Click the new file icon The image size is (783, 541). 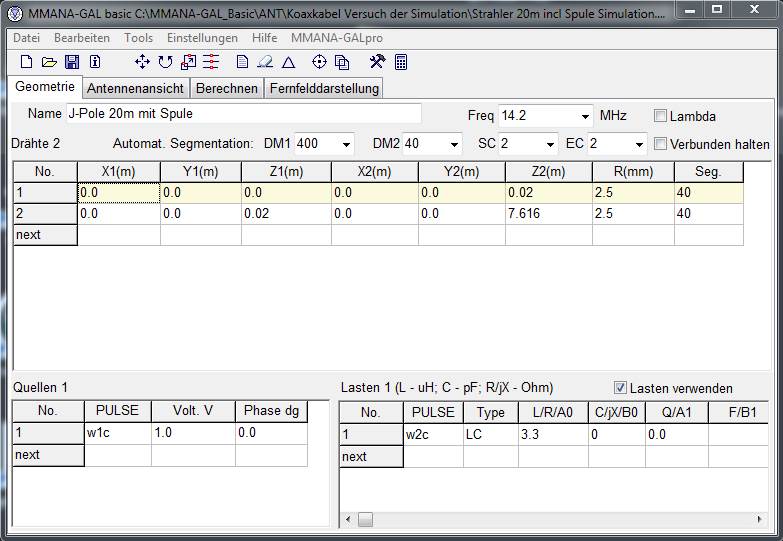(26, 62)
